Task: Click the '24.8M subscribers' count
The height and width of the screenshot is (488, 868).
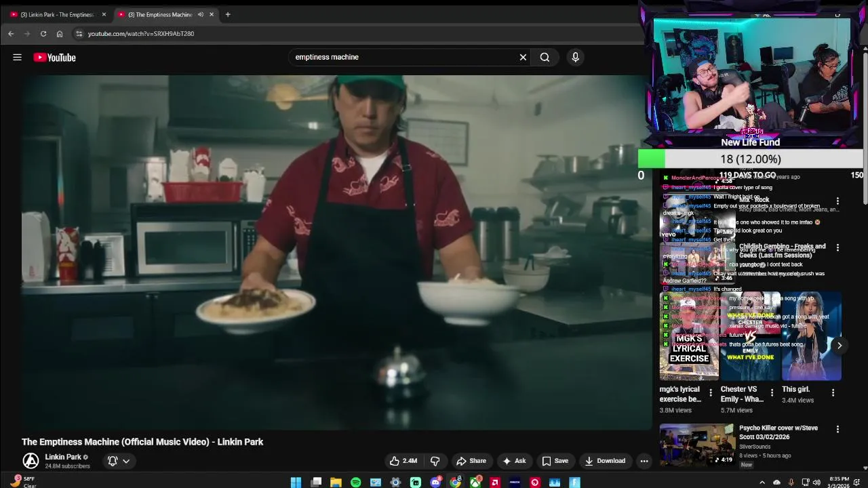Action: (67, 466)
